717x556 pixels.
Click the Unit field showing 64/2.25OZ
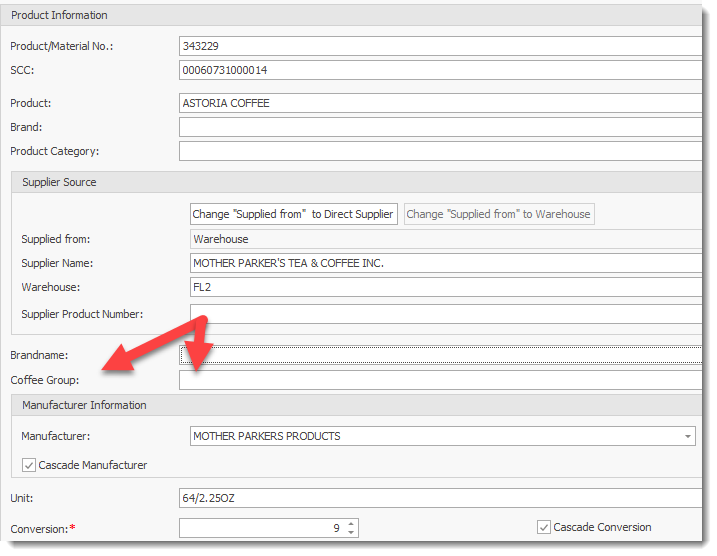click(x=440, y=498)
